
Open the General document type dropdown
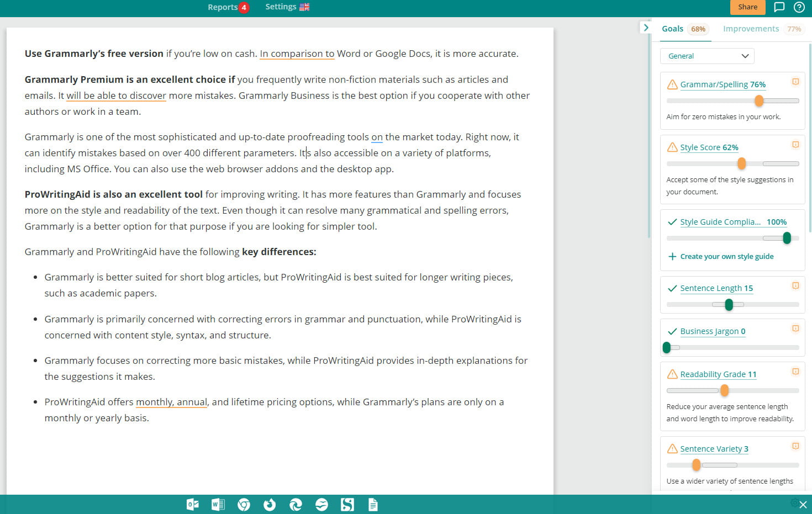pyautogui.click(x=707, y=56)
